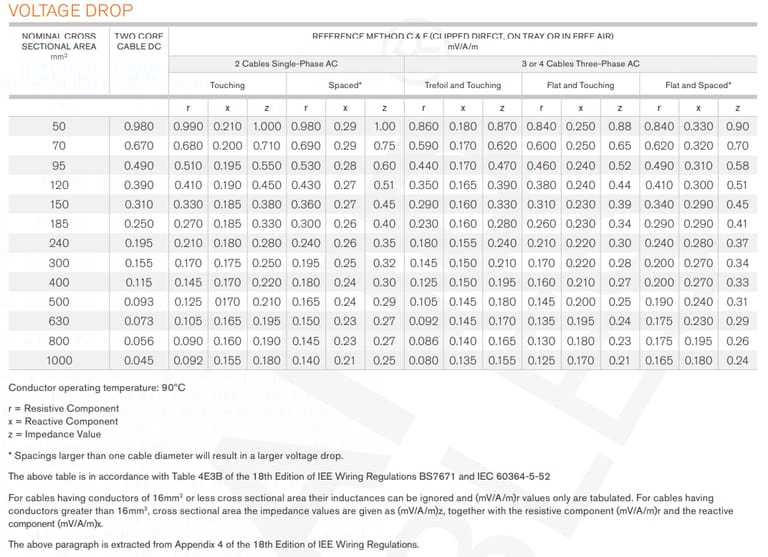Click the VOLTAGE DROP title
768x557 pixels.
[x=67, y=12]
